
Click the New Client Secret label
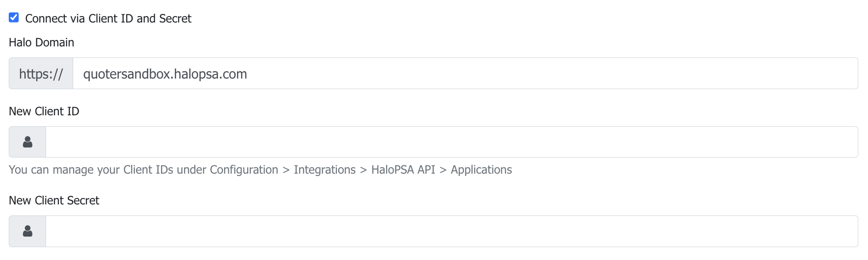point(54,200)
